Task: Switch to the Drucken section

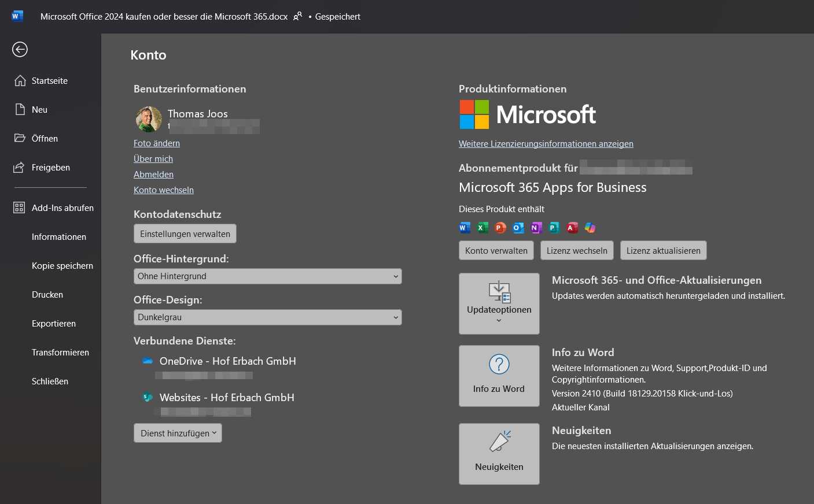Action: coord(47,294)
